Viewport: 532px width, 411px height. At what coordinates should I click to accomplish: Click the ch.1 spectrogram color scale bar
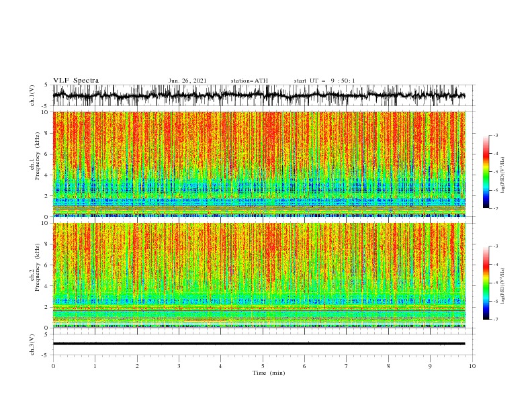[x=486, y=172]
